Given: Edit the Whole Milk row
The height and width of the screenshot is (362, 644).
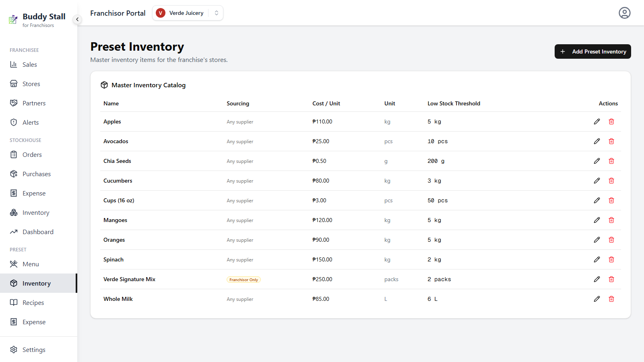Looking at the screenshot, I should click(597, 299).
